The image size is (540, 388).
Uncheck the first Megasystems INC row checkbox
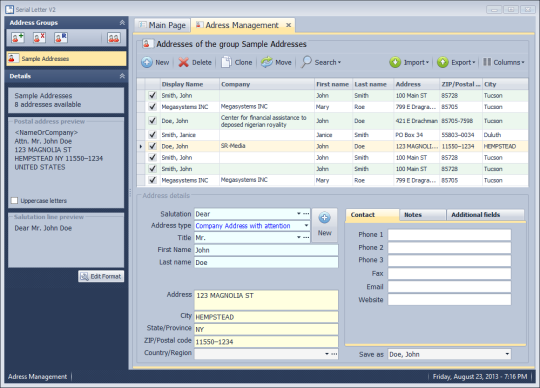153,107
